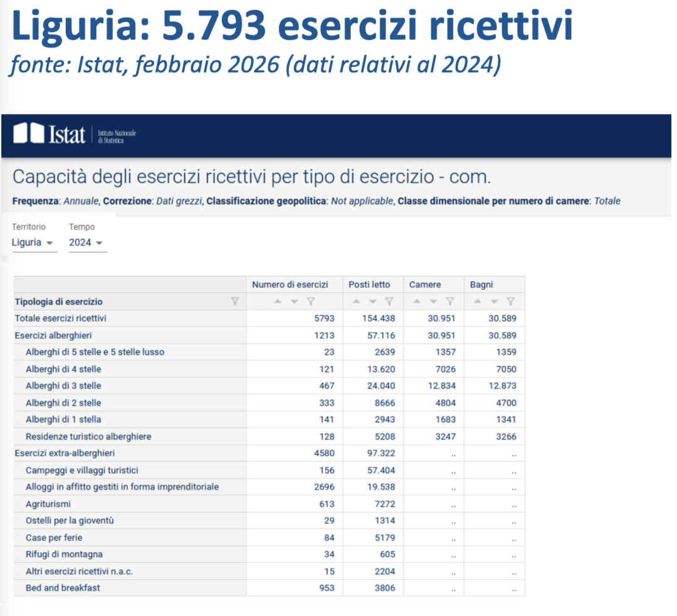Open filter for Numero di esercizi column
This screenshot has height=616, width=677.
pos(310,301)
